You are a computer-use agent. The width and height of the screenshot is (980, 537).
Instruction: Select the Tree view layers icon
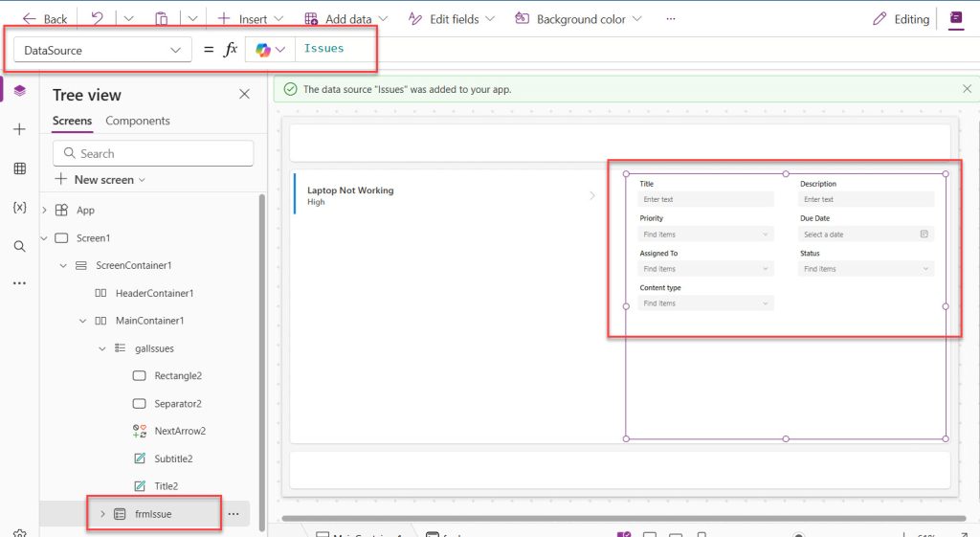(x=19, y=91)
